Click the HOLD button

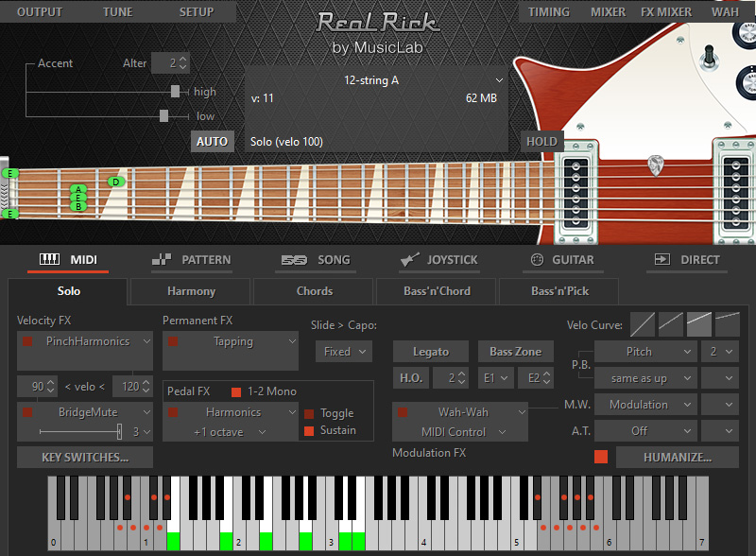[x=541, y=142]
